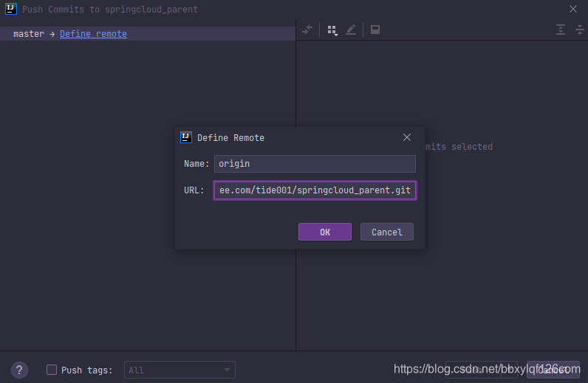Click Cancel in the Define Remote dialog
This screenshot has height=383, width=588.
[386, 232]
